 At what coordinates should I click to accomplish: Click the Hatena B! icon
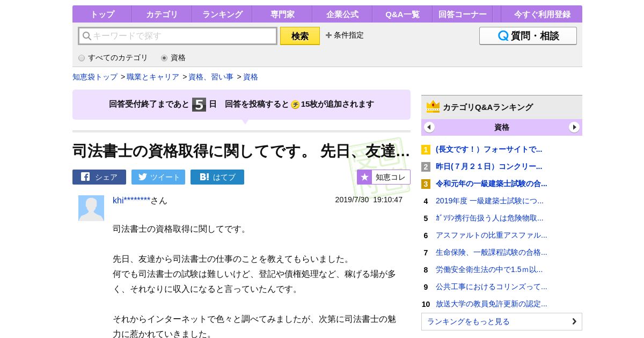coord(204,177)
